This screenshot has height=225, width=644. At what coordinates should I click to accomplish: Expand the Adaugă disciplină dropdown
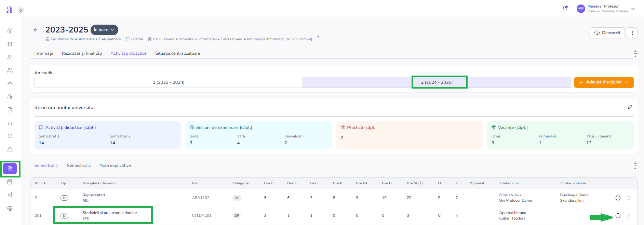tap(604, 82)
